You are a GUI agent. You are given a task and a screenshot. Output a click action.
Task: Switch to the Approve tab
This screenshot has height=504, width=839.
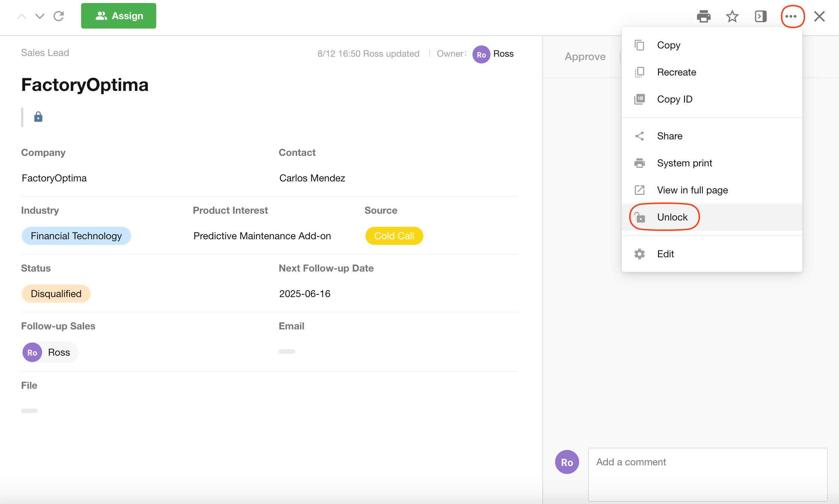coord(585,57)
